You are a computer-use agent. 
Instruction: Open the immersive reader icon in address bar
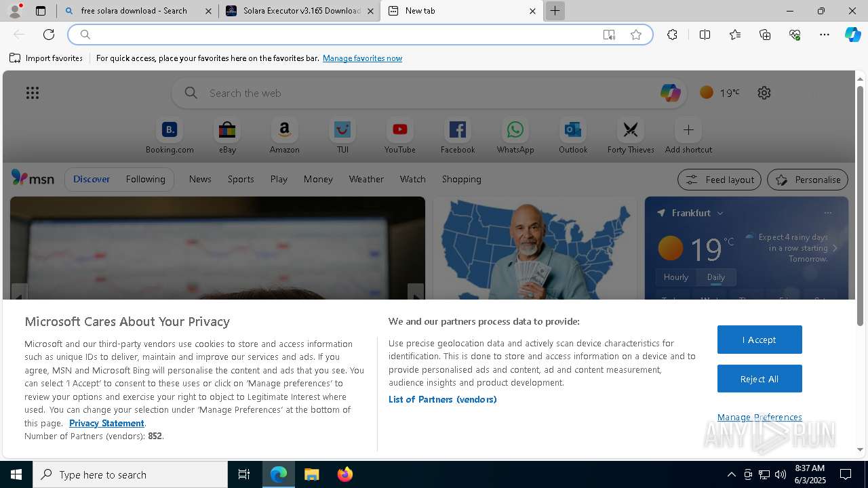609,35
